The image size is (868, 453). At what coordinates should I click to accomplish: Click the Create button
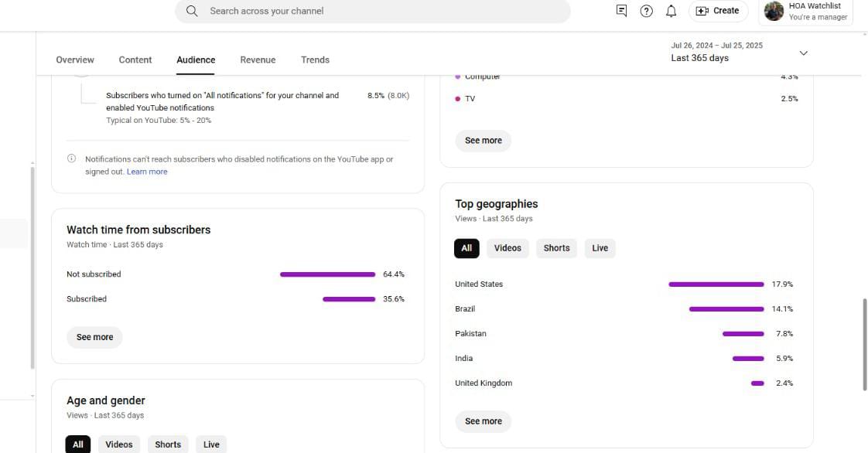tap(718, 11)
